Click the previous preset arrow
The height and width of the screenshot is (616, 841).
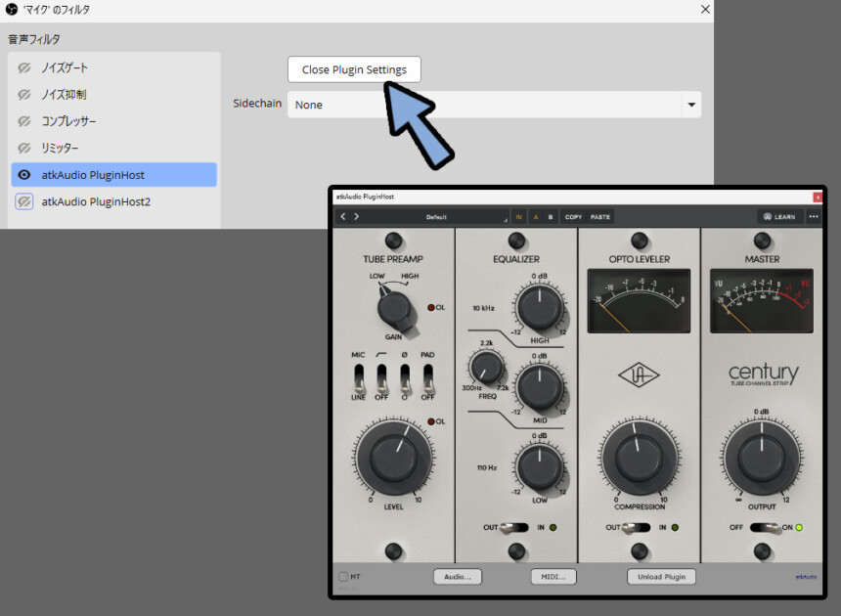click(343, 216)
